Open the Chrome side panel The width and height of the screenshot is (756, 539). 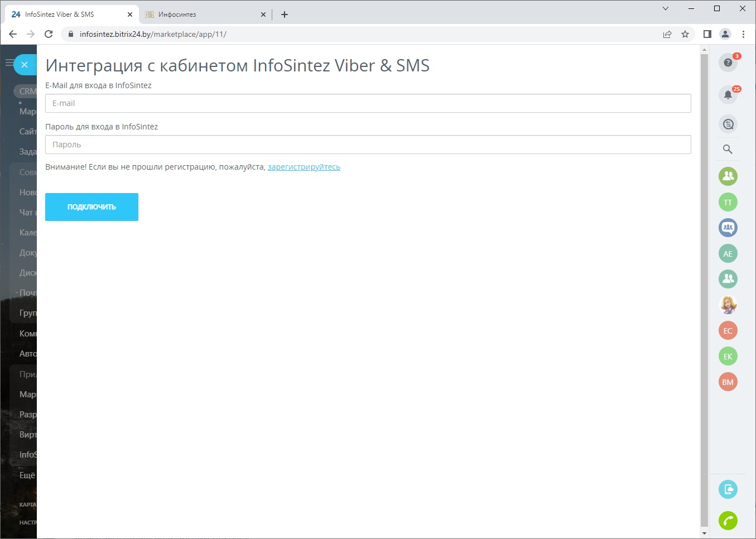[x=707, y=34]
